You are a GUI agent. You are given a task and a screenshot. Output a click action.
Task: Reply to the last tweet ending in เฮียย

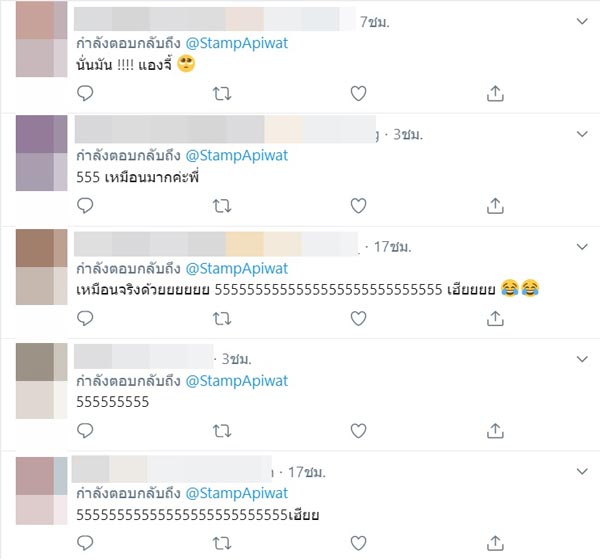85,543
